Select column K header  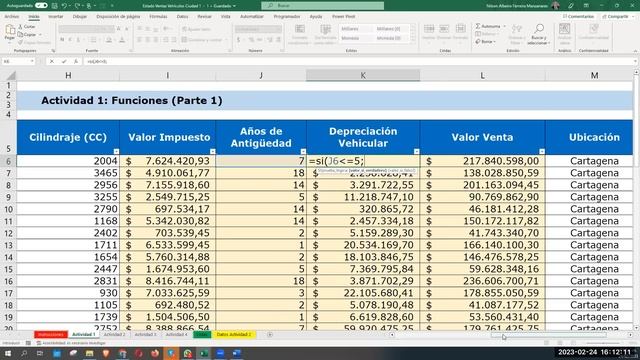[363, 76]
